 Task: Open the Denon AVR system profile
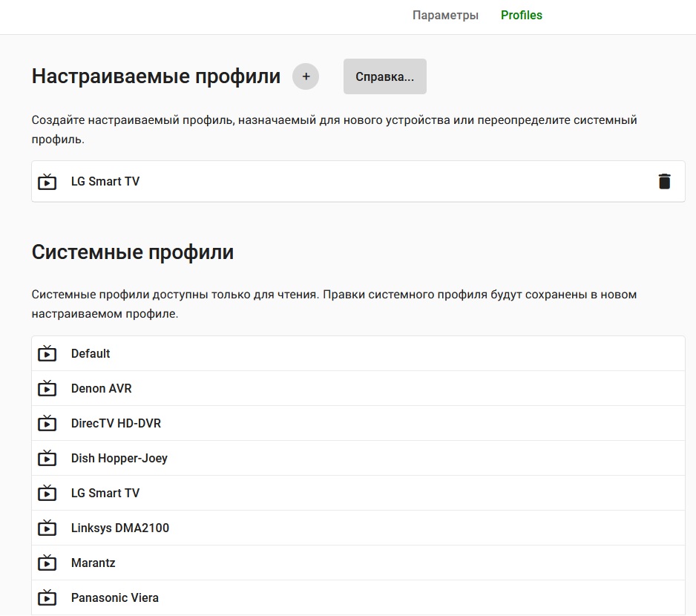(x=102, y=388)
